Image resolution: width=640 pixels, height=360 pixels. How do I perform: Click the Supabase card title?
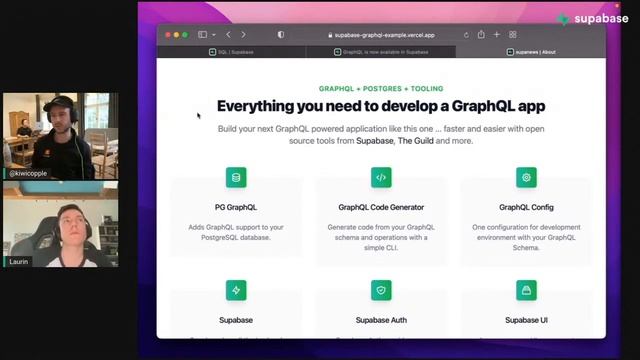point(236,320)
